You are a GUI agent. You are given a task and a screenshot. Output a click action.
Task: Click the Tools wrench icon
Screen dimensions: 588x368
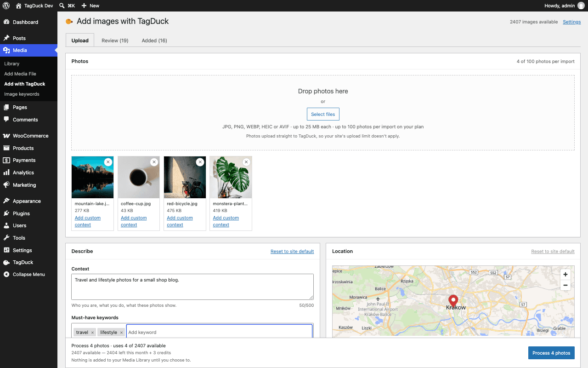[6, 238]
